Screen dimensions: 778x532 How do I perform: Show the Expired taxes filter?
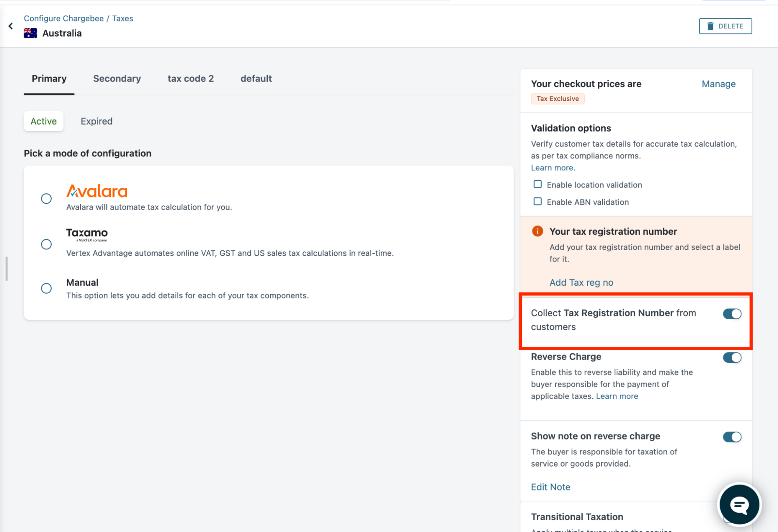(x=97, y=121)
